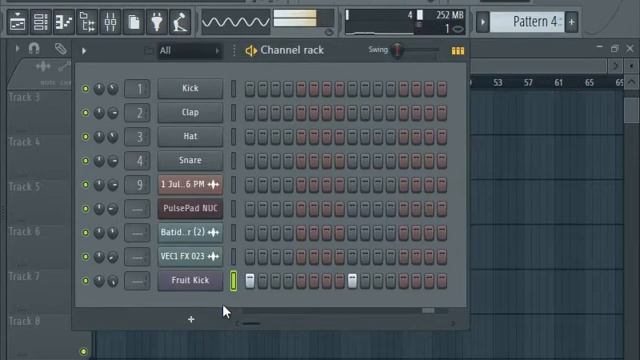Adjust the Swing knob
Image resolution: width=640 pixels, height=360 pixels.
pos(397,50)
